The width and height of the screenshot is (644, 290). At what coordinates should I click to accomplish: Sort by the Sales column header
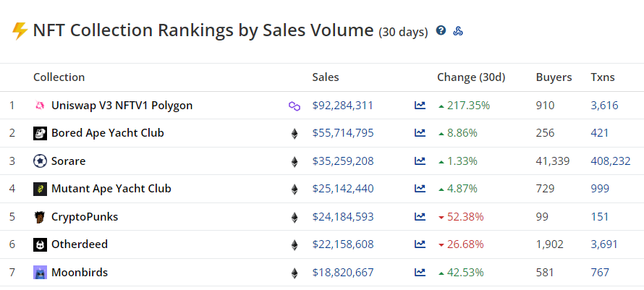tap(326, 77)
